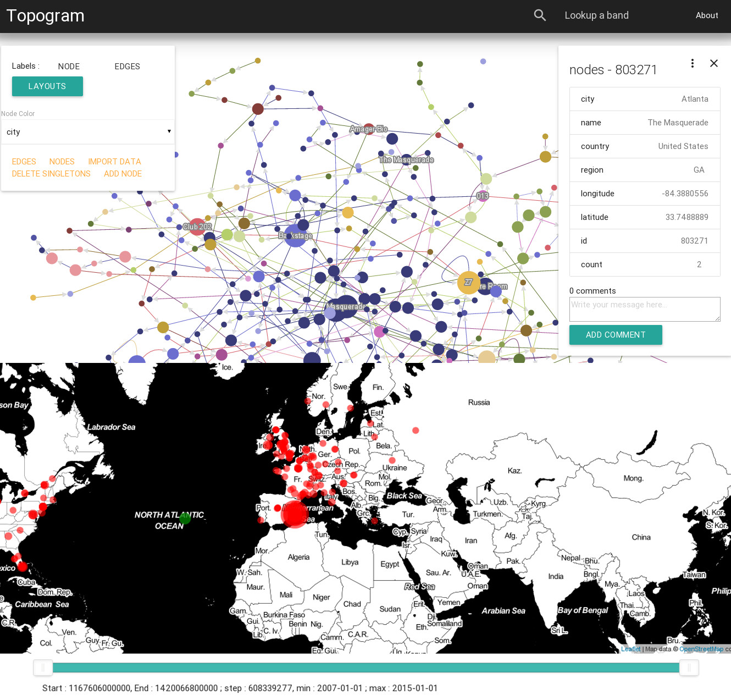Screen dimensions: 731x700
Task: Click DELETE SINGLETONS
Action: click(51, 174)
